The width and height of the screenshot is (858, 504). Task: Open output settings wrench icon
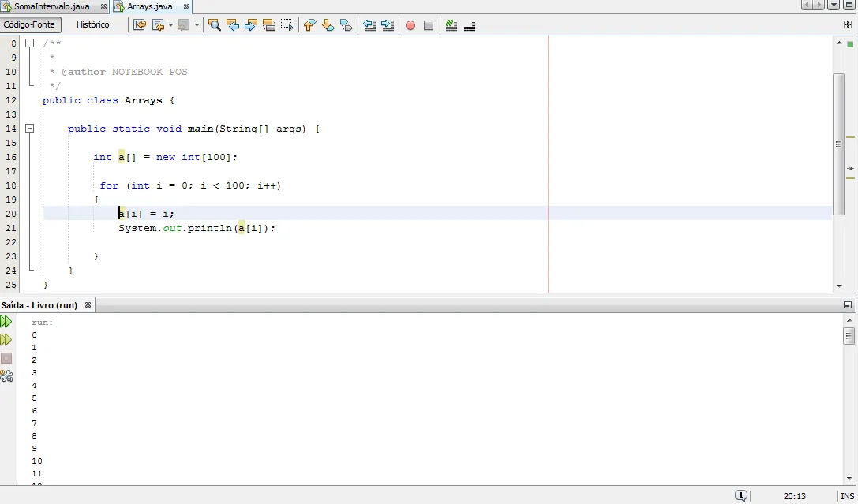pos(6,376)
